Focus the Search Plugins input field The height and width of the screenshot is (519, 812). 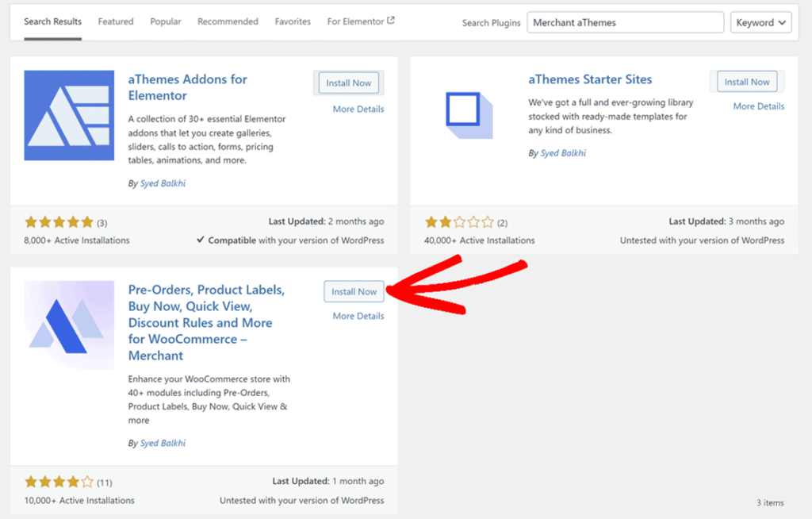point(625,22)
